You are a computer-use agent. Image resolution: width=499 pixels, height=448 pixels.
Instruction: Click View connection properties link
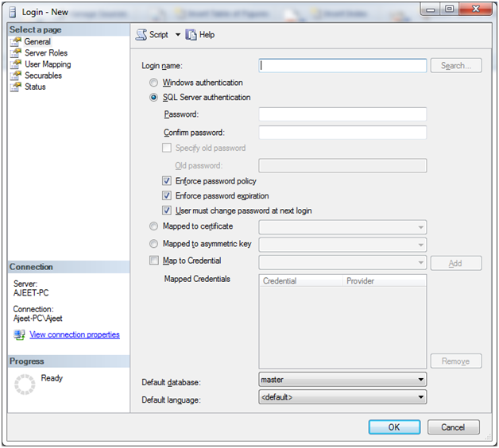pyautogui.click(x=74, y=335)
